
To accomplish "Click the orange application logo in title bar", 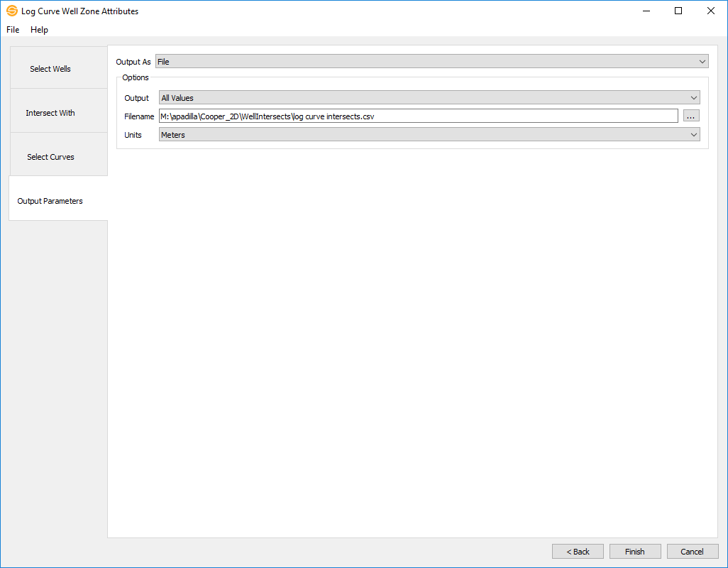I will [12, 11].
